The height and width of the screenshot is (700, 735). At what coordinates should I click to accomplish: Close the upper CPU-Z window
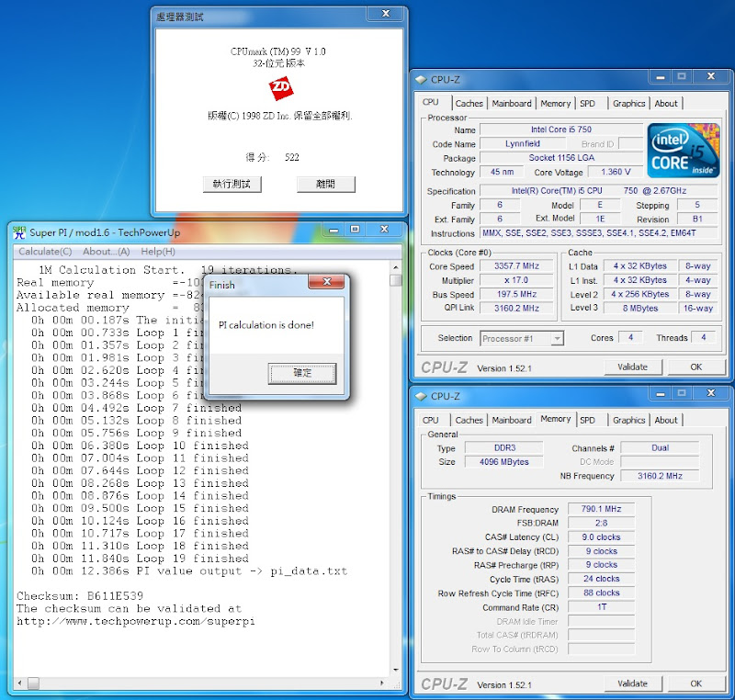tap(711, 76)
